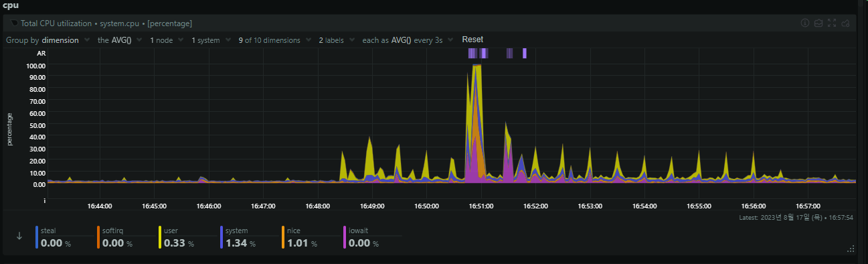
Task: Open 'the AVG()' aggregation dropdown
Action: click(120, 40)
